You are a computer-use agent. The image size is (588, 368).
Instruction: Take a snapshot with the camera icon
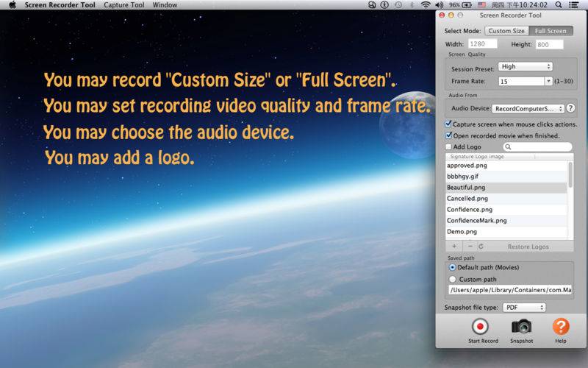click(x=521, y=326)
